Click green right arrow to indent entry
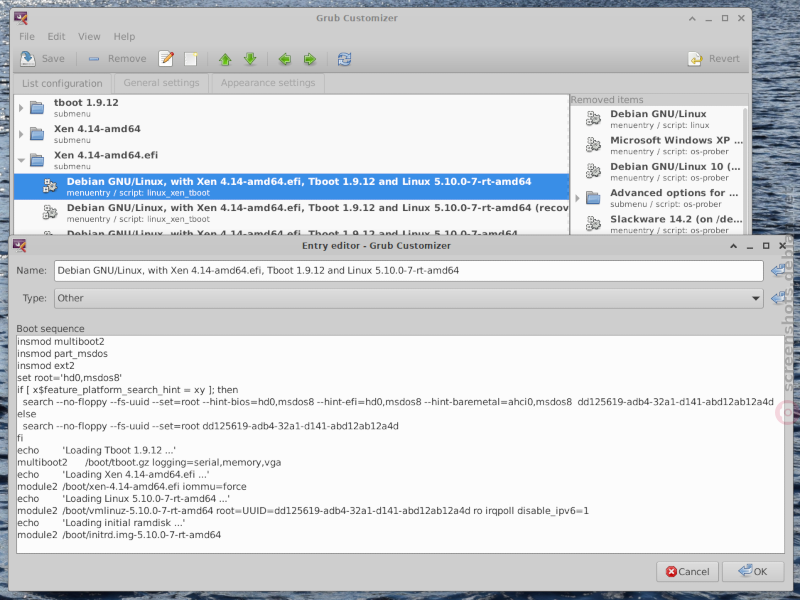This screenshot has height=600, width=800. pyautogui.click(x=310, y=59)
